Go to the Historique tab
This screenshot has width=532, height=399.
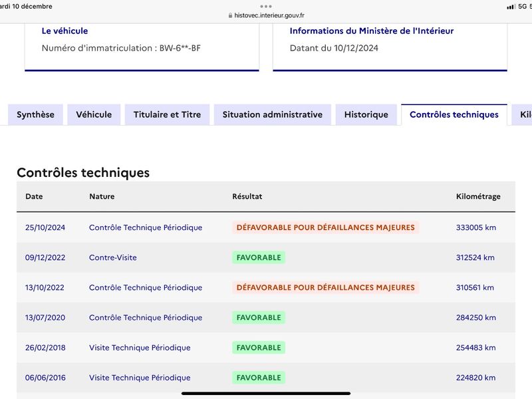(x=366, y=114)
